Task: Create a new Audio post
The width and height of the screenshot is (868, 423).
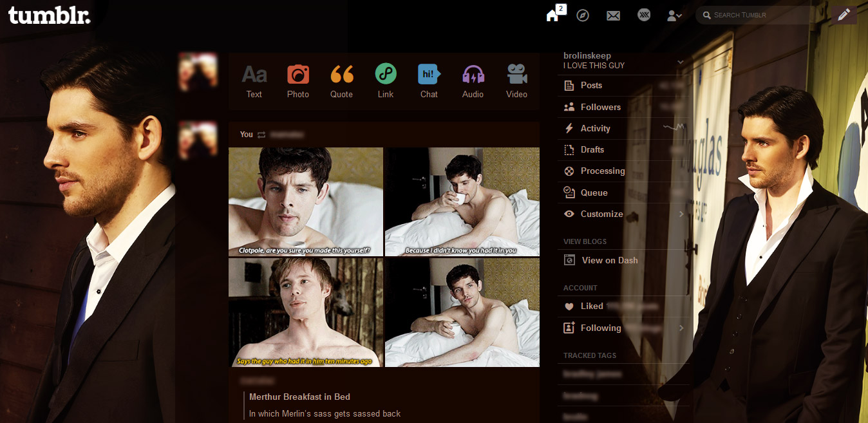Action: 473,81
